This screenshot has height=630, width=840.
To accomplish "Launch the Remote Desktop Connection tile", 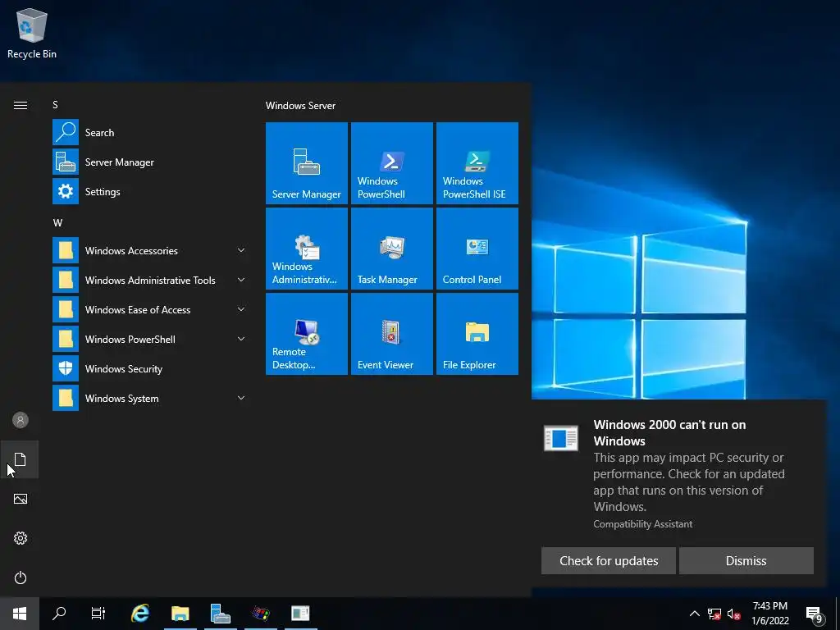I will (x=307, y=333).
